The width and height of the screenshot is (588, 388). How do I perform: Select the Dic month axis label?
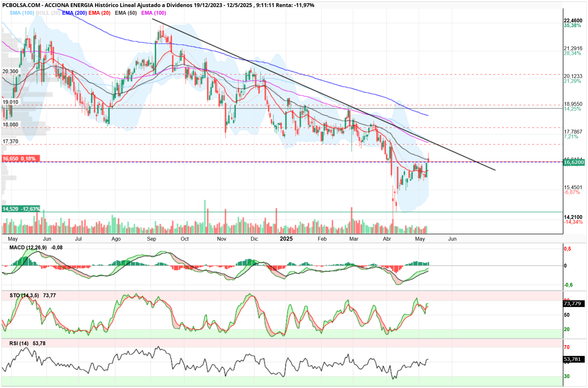254,239
